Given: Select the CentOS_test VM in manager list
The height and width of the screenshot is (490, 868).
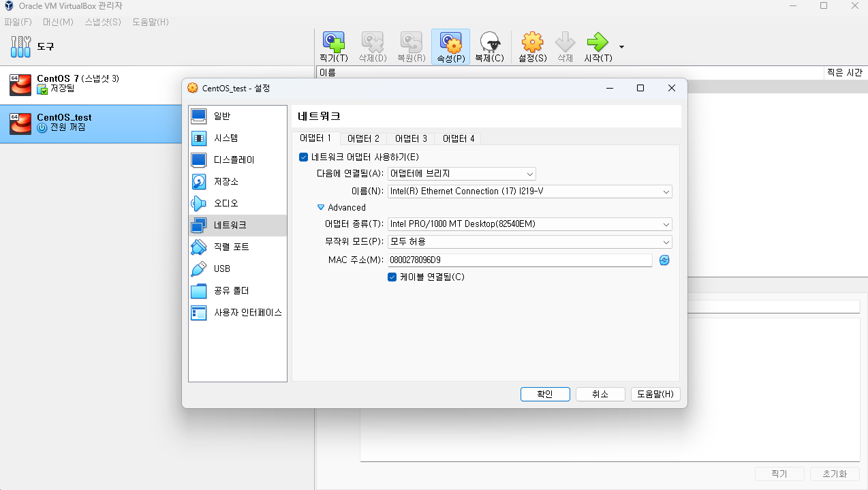Looking at the screenshot, I should [x=157, y=123].
